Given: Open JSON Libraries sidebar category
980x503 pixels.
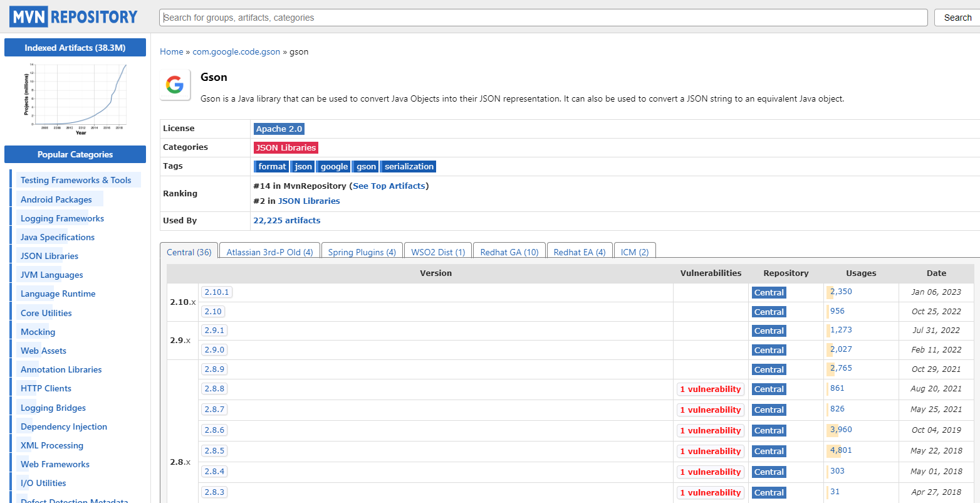Looking at the screenshot, I should click(x=50, y=256).
